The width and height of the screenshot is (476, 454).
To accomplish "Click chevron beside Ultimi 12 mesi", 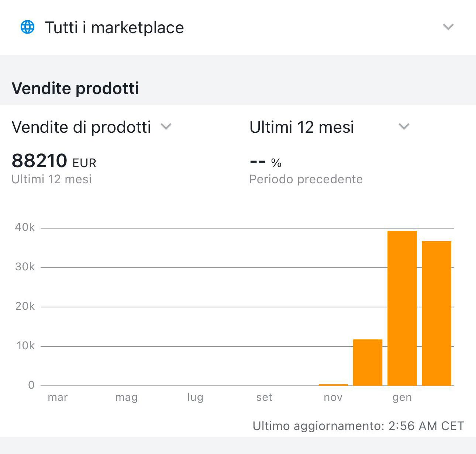I will coord(404,127).
